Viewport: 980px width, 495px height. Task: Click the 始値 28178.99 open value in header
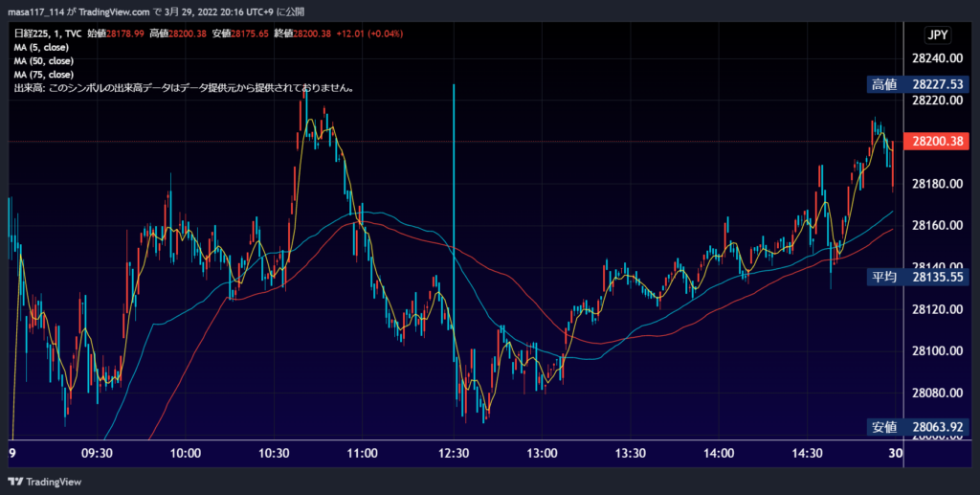[x=116, y=34]
